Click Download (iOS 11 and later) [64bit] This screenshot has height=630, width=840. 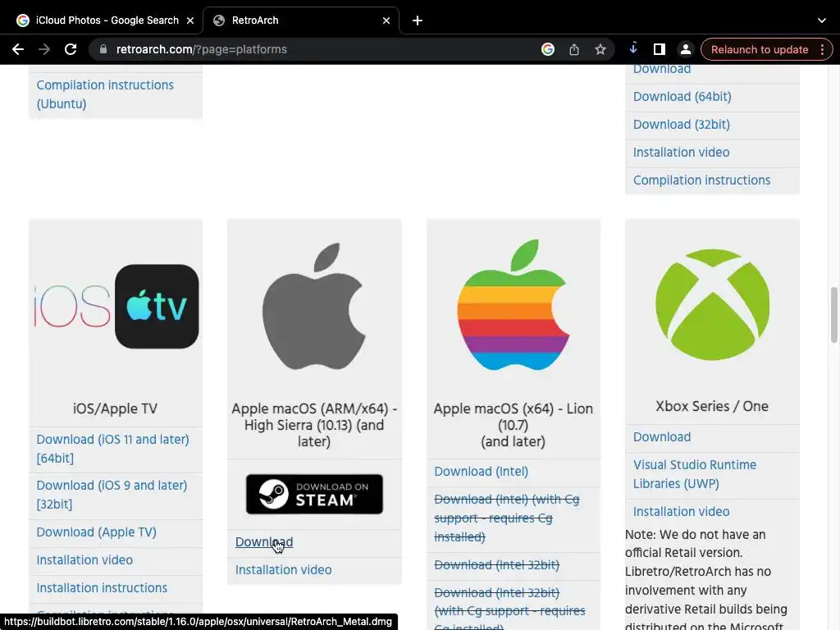(x=112, y=449)
